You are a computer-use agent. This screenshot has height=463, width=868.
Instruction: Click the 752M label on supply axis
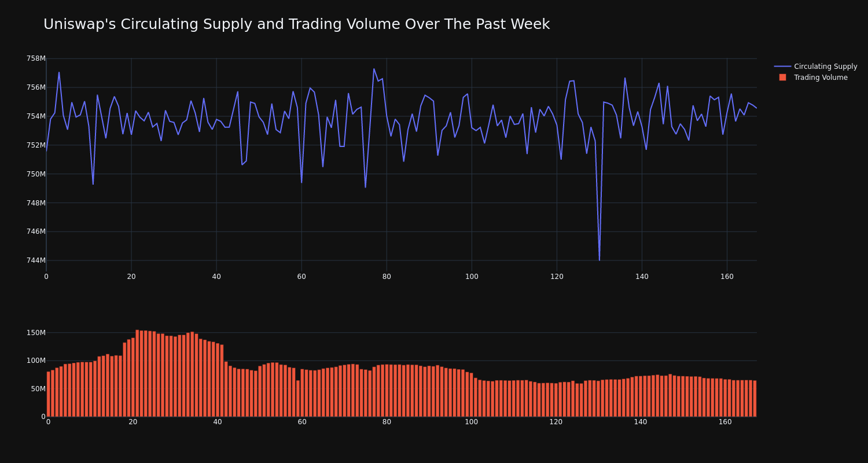coord(36,145)
